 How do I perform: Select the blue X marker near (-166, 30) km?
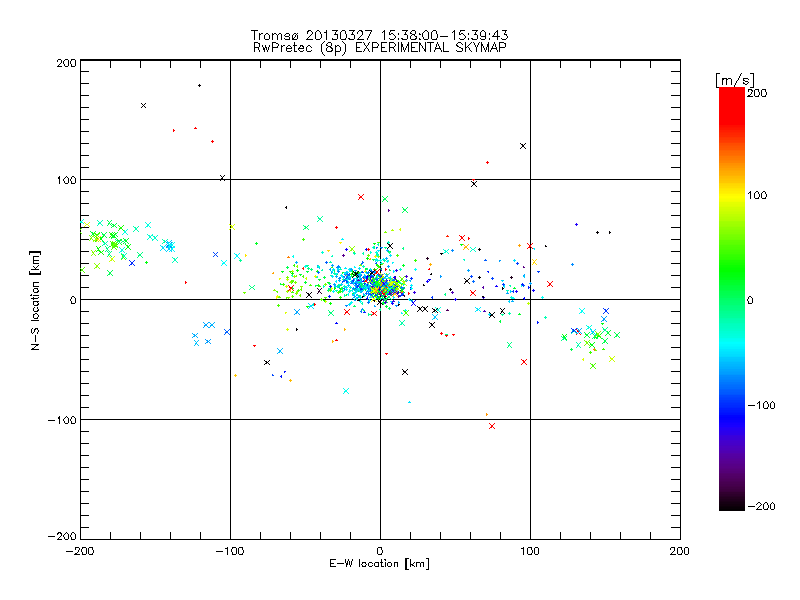[132, 263]
